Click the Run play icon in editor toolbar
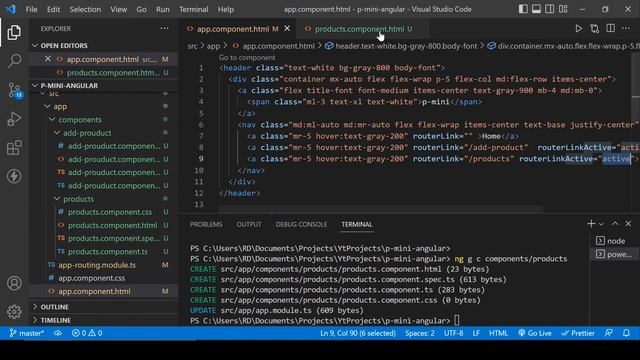This screenshot has width=640, height=360. coord(578,29)
